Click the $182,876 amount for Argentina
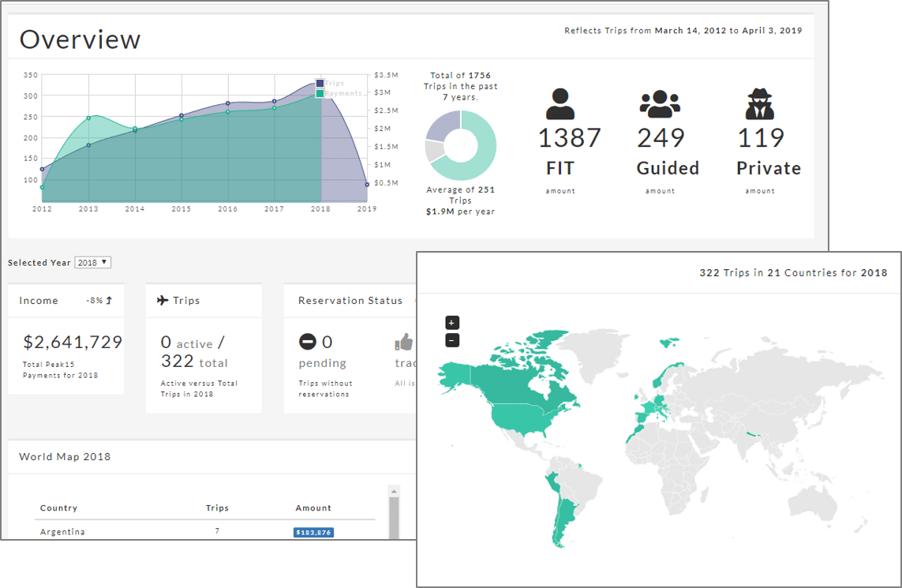Screen dimensions: 902x588 tap(314, 532)
